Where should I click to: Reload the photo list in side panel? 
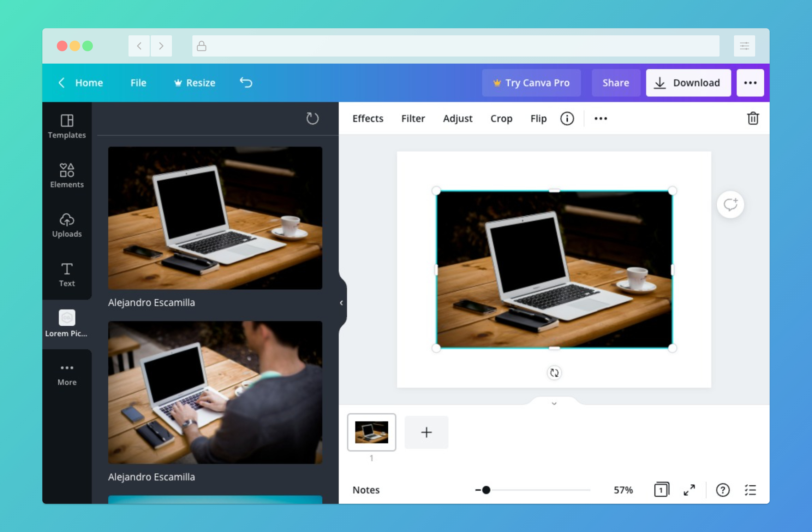pos(312,118)
